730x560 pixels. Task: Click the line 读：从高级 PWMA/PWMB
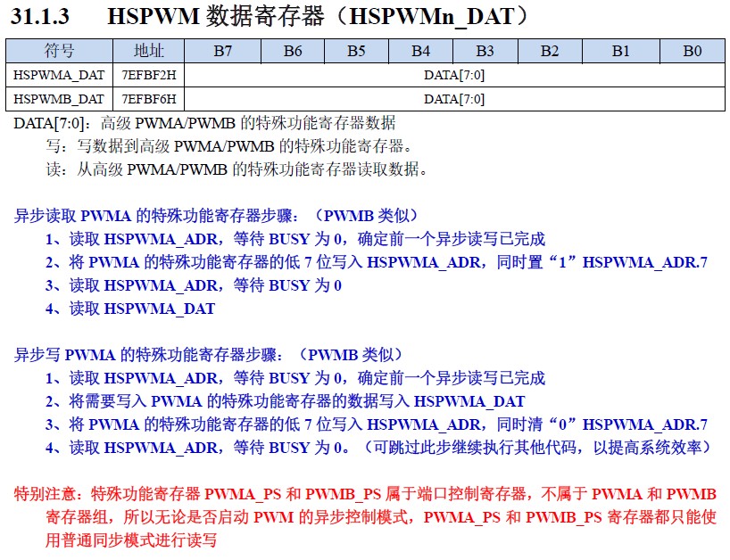[236, 169]
